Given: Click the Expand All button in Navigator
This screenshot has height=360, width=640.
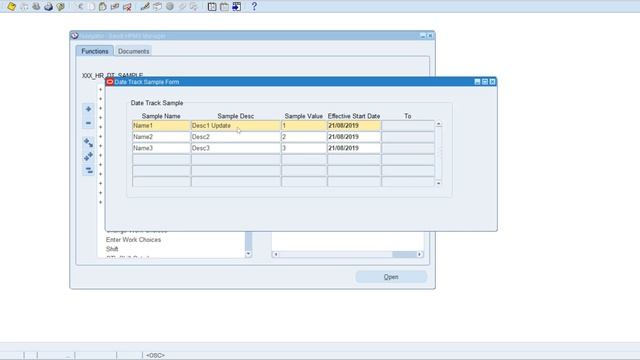Looking at the screenshot, I should click(x=88, y=156).
